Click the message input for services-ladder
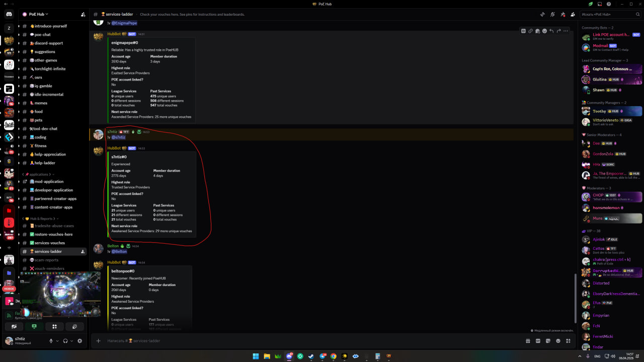 [x=312, y=341]
